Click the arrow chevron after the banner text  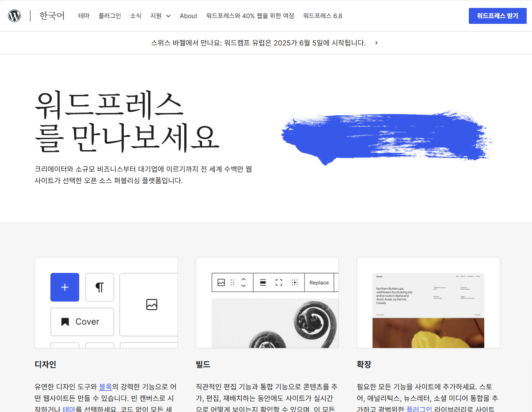376,43
